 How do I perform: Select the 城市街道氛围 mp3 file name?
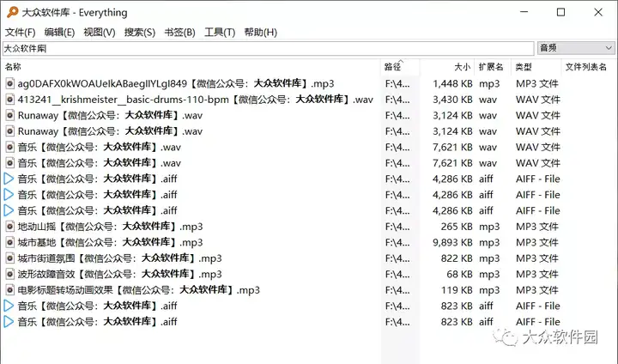click(119, 258)
